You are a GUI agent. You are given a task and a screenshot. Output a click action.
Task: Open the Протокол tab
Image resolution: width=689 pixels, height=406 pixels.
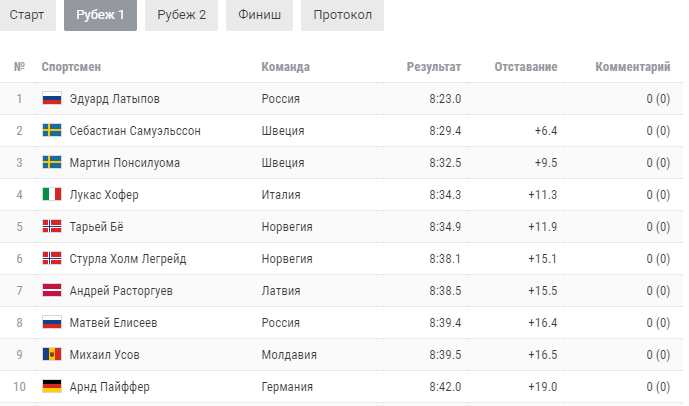click(x=342, y=15)
